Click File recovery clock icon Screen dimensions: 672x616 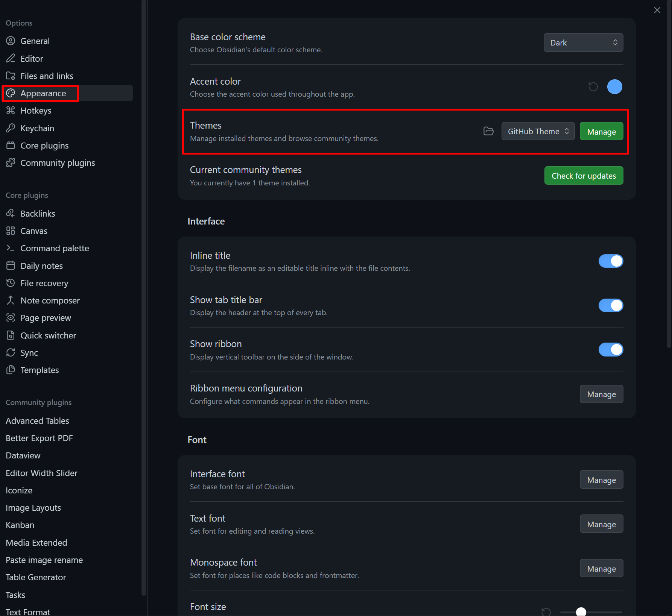pos(11,283)
